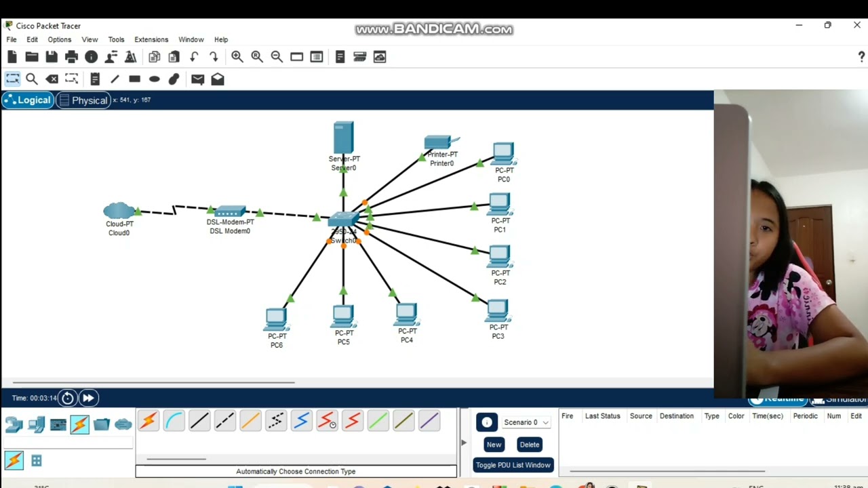Select the Cloud0 device
Screen dimensions: 868x488
coord(119,211)
